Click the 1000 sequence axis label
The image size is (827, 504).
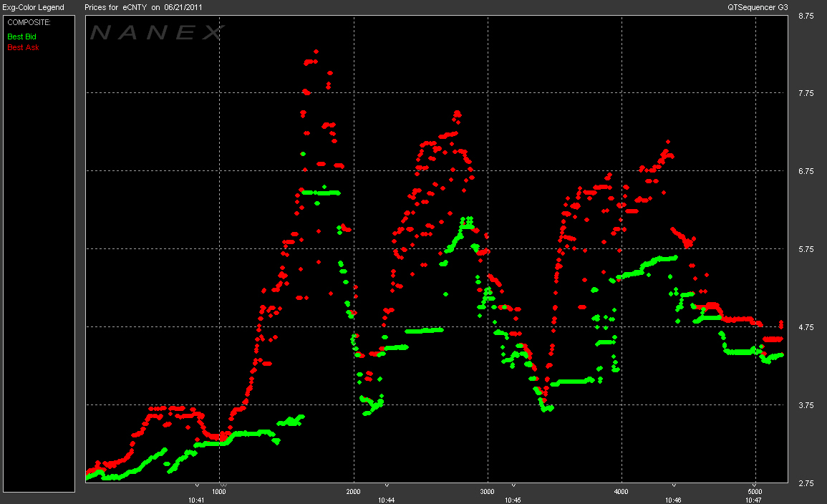point(219,492)
